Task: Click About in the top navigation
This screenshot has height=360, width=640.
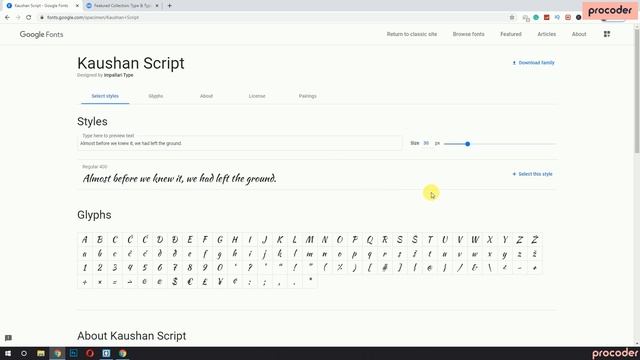Action: click(579, 34)
